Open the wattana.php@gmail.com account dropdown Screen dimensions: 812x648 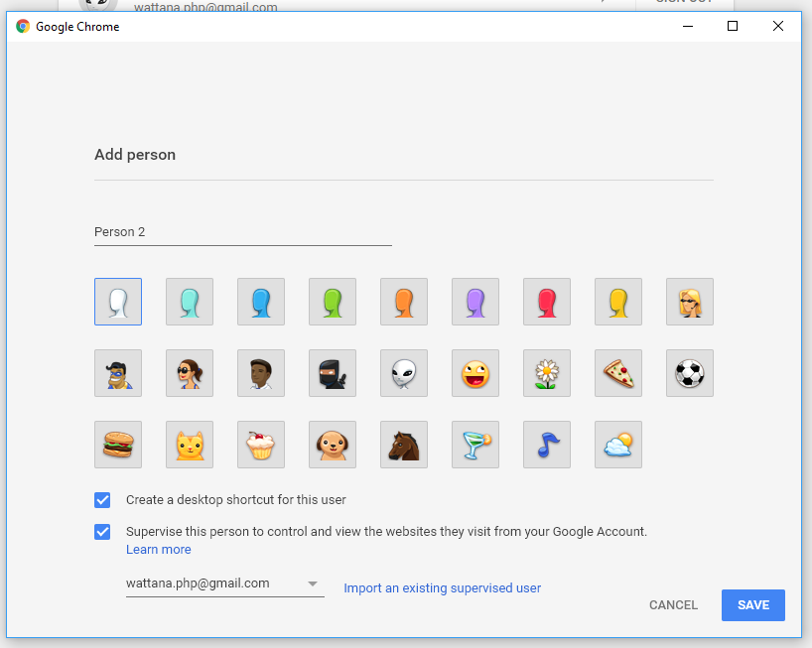click(x=224, y=583)
